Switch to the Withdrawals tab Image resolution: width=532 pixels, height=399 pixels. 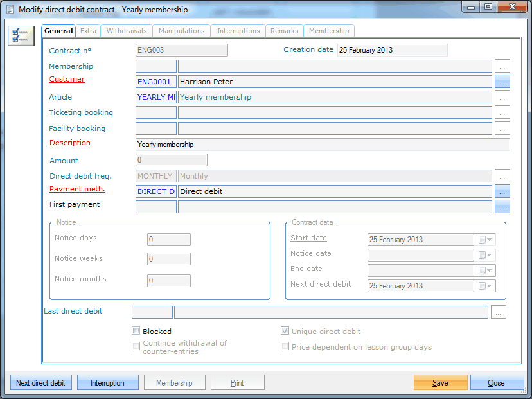(127, 31)
